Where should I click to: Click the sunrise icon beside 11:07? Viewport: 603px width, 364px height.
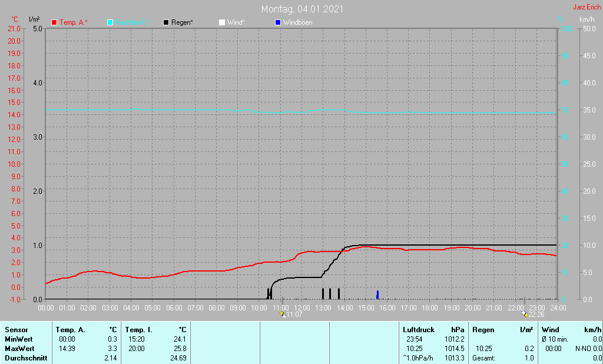coord(283,314)
